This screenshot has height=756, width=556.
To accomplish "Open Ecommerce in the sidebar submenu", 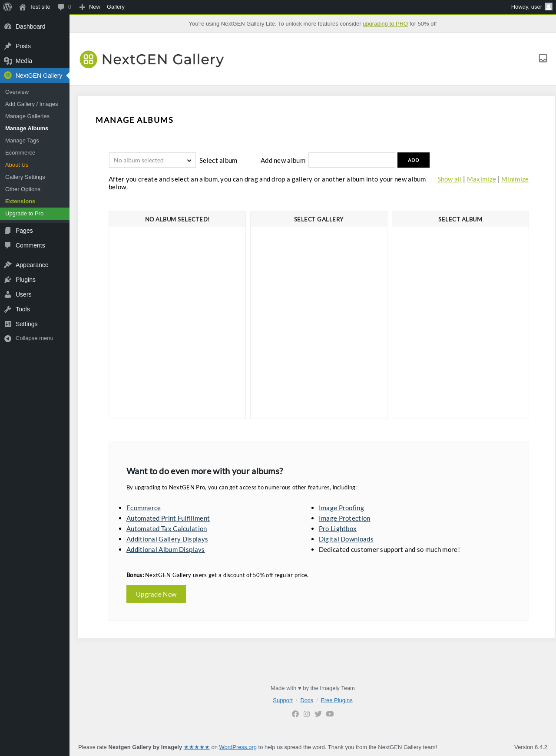I will click(x=20, y=153).
